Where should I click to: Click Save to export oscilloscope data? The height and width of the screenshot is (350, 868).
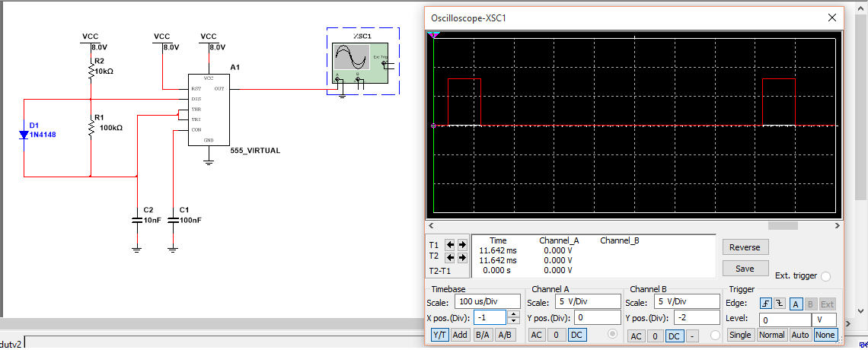pyautogui.click(x=745, y=268)
